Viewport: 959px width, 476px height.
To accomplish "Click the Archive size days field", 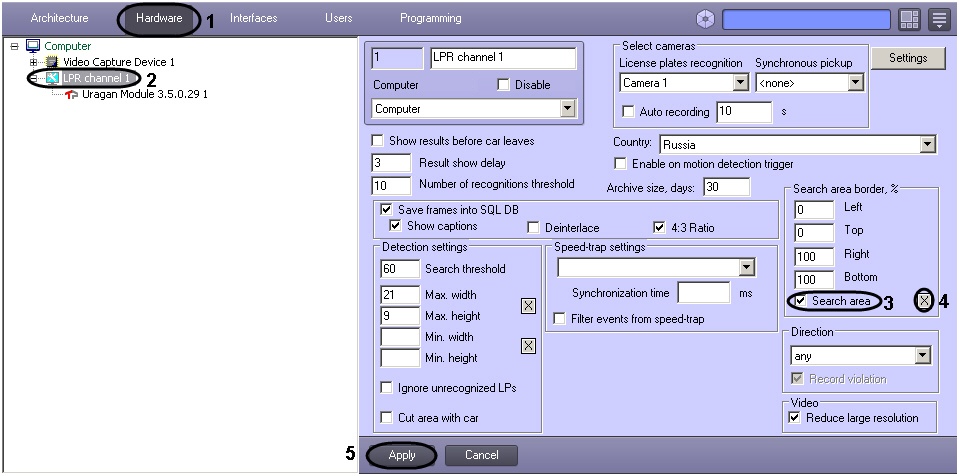I will click(727, 187).
